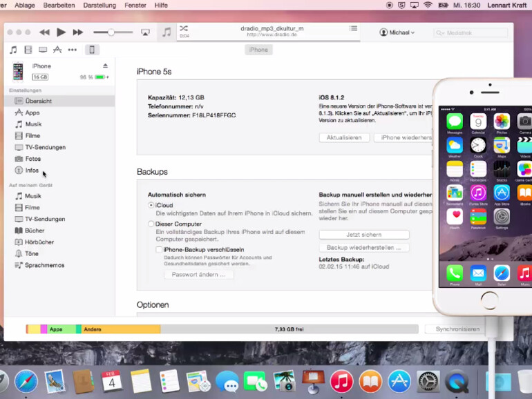Switch to the Music library icon
Screen dimensions: 532x399
(13, 50)
